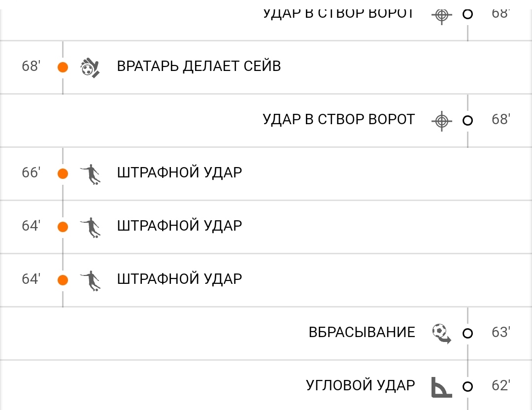The image size is (532, 410).
Task: Click the 66' minute label
Action: coord(31,173)
